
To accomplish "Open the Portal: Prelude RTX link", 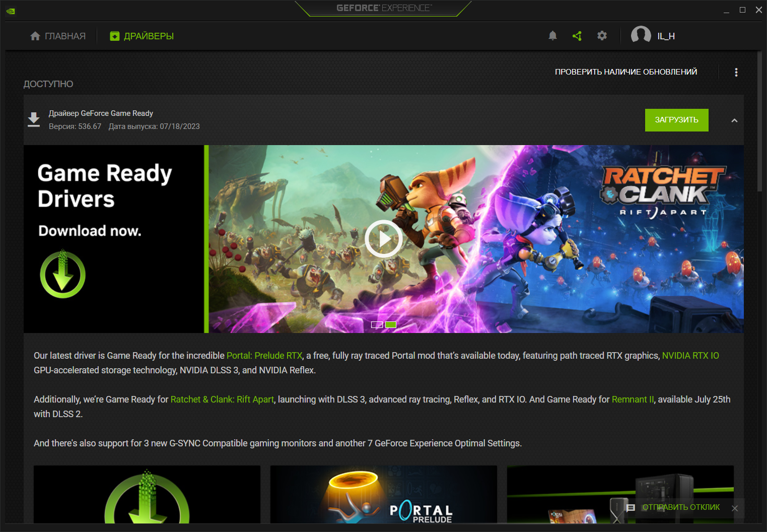I will 264,356.
